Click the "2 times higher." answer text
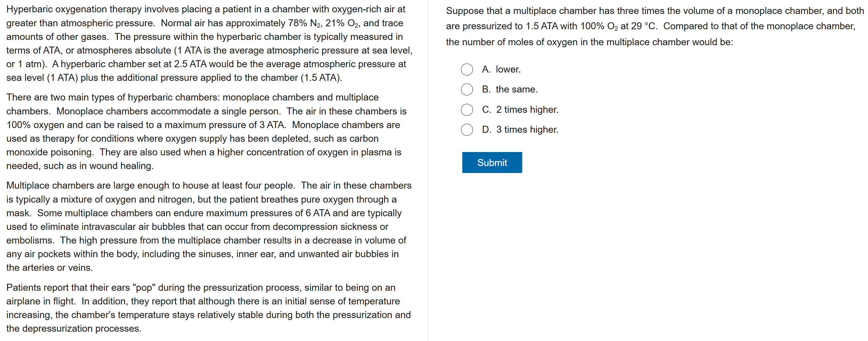This screenshot has width=868, height=341. 527,109
